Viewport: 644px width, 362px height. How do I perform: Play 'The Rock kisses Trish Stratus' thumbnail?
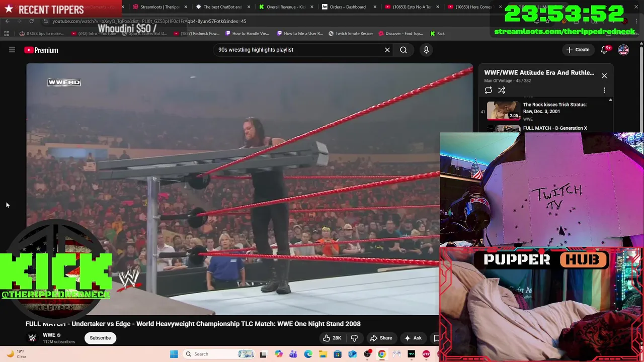pos(503,110)
